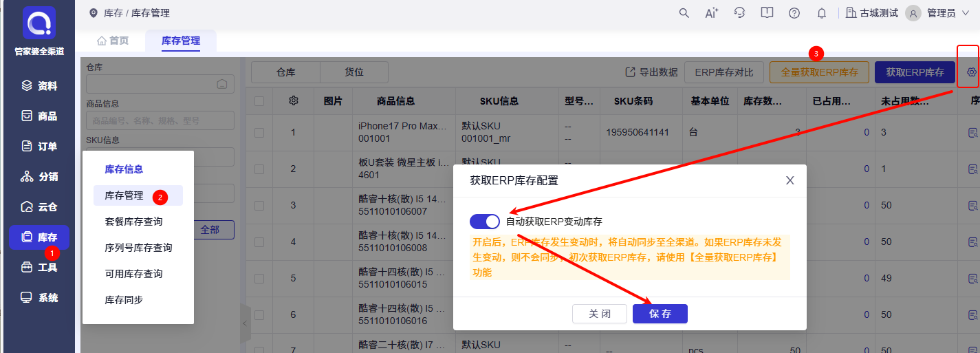Click the 关闭 button in the dialog
Viewport: 980px width, 353px height.
pyautogui.click(x=600, y=314)
